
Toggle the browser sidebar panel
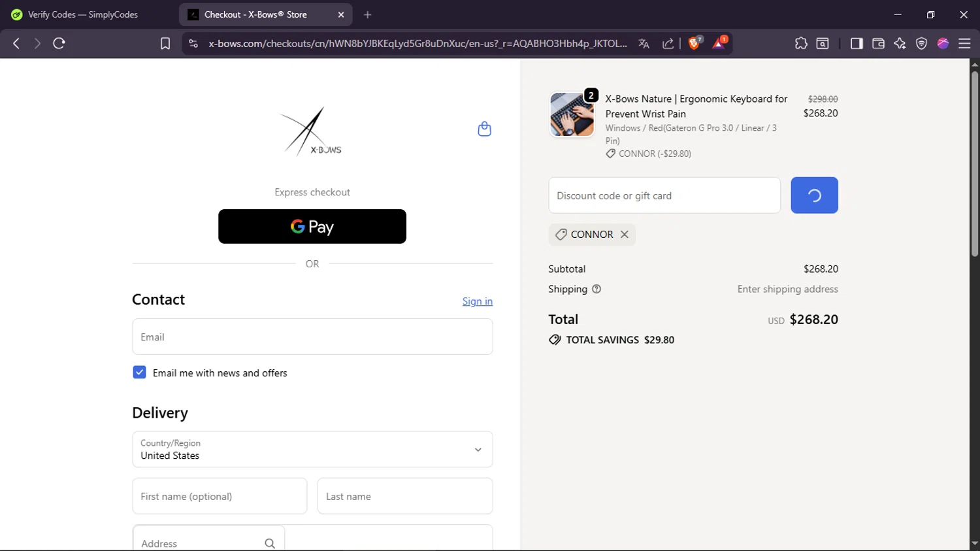point(857,43)
